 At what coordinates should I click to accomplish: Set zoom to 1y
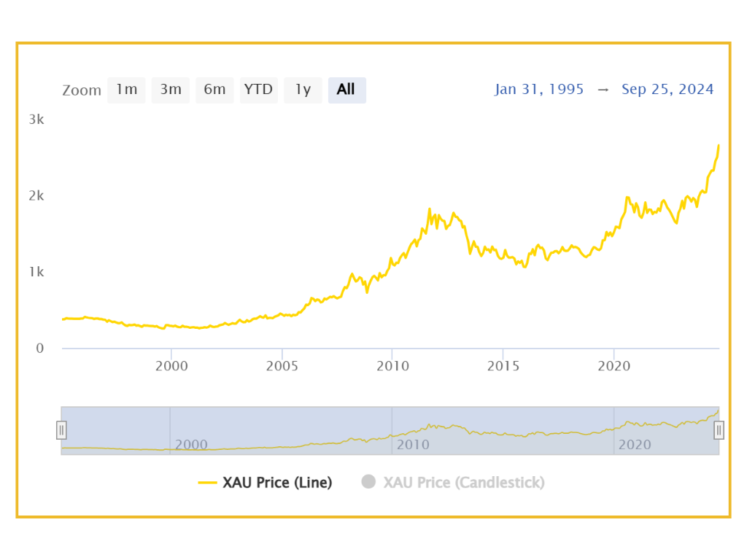coord(303,90)
